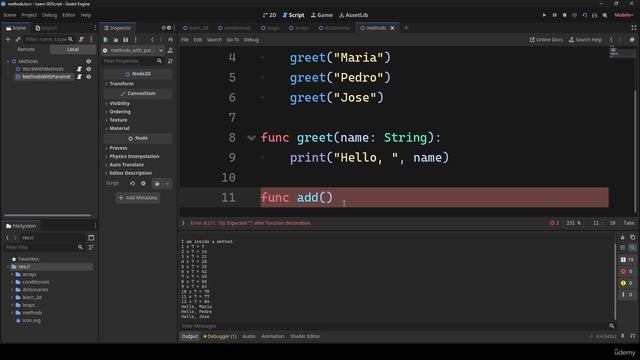Click the Add Metadata button
Screen dimensions: 640x360
(138, 198)
